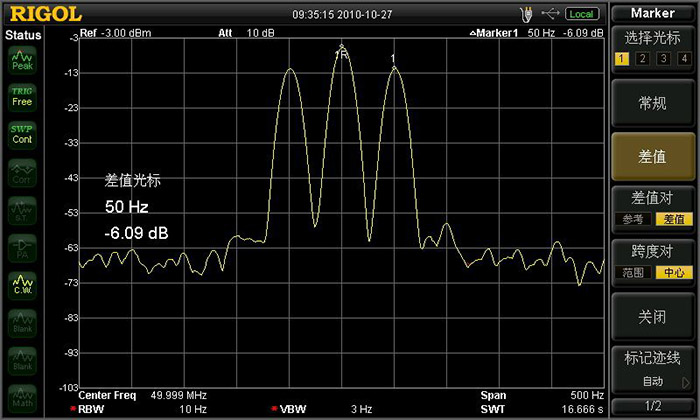Switch delta pair to 参考 (reference)

pos(633,219)
